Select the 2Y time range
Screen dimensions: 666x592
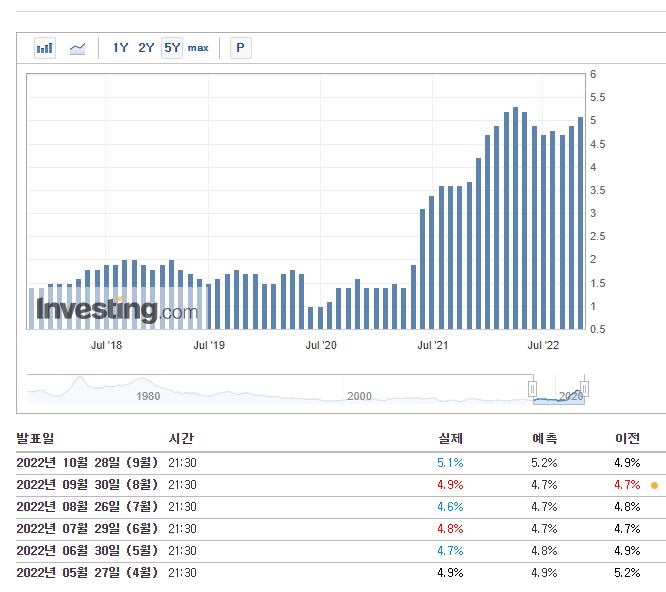(x=146, y=48)
